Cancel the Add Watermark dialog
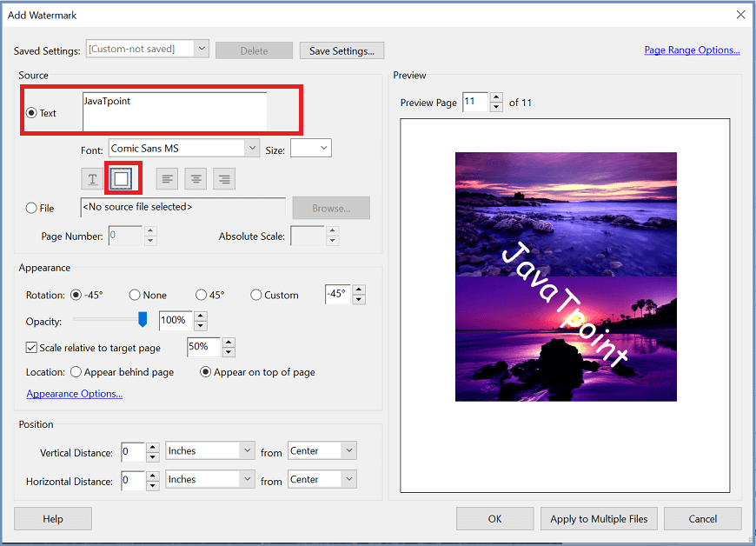Image resolution: width=756 pixels, height=546 pixels. pos(702,519)
